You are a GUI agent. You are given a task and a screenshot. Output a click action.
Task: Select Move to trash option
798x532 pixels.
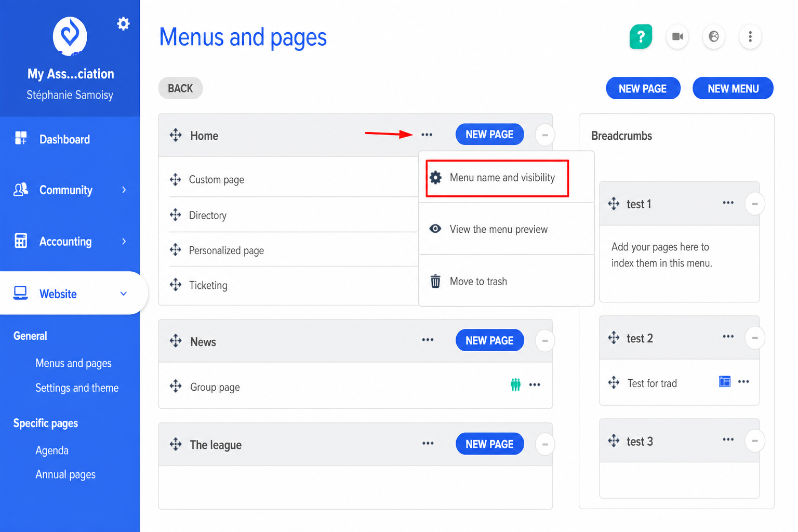pyautogui.click(x=506, y=281)
